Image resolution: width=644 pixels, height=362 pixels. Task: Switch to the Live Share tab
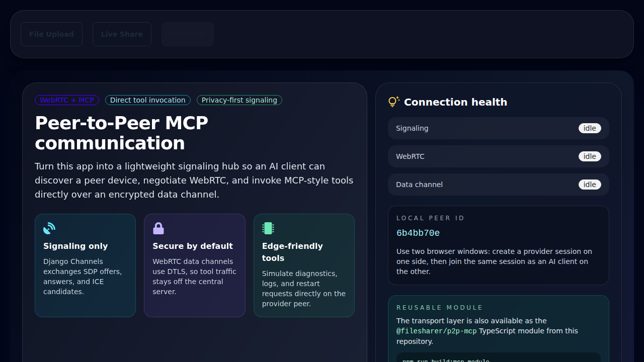pyautogui.click(x=122, y=34)
